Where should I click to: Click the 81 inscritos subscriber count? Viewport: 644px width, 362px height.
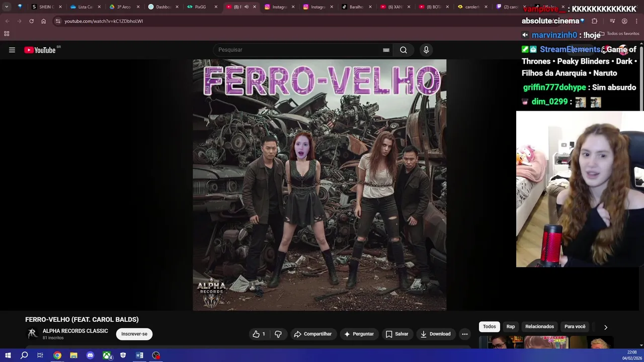point(53,338)
